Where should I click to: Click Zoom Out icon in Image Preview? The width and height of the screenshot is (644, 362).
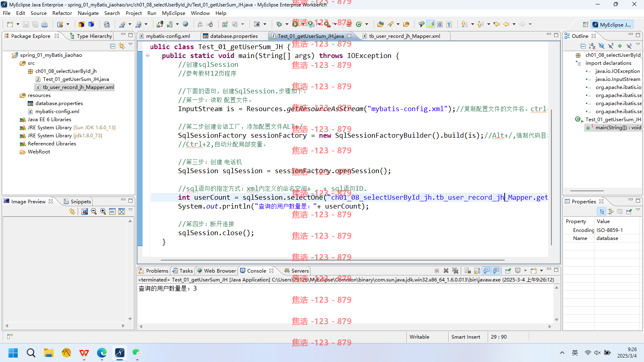[x=94, y=211]
